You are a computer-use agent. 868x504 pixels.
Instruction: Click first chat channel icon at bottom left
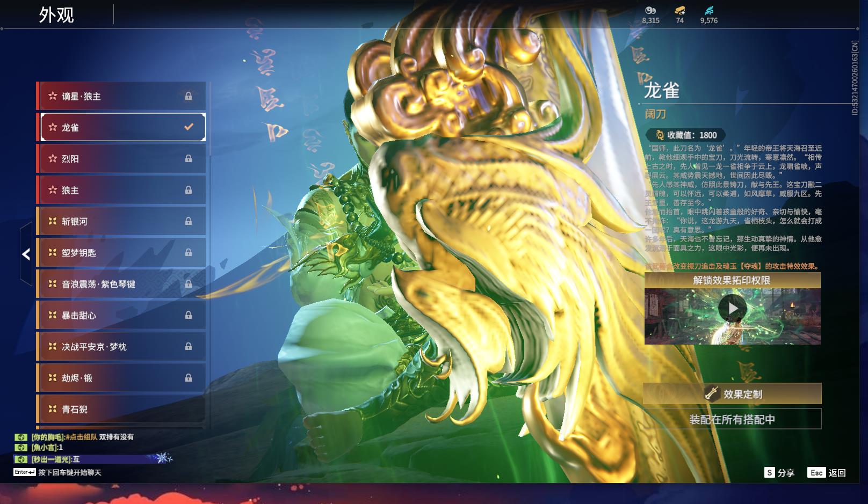pos(21,437)
